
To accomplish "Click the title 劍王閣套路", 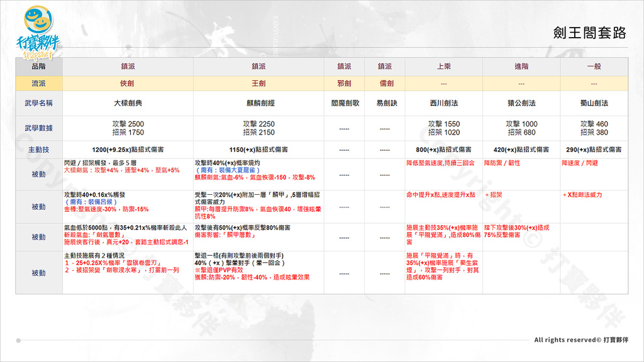I will coord(589,33).
